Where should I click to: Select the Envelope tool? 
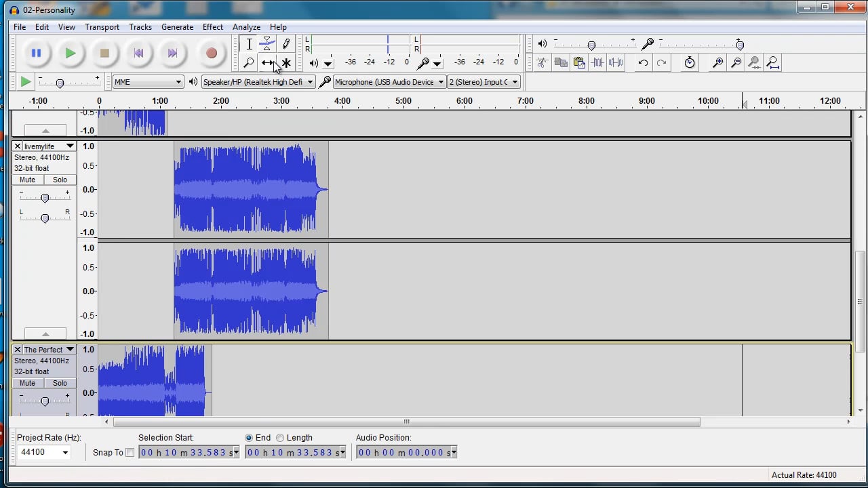(x=267, y=44)
